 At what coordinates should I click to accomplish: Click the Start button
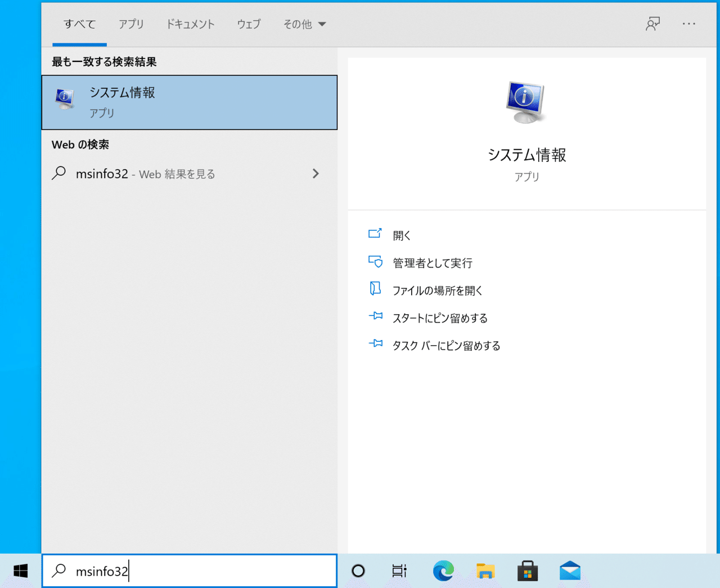pos(20,571)
